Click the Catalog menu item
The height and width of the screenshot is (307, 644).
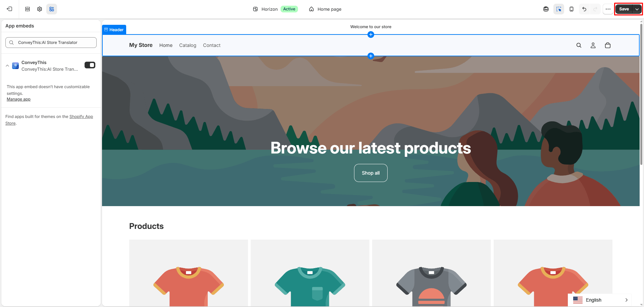pos(188,45)
